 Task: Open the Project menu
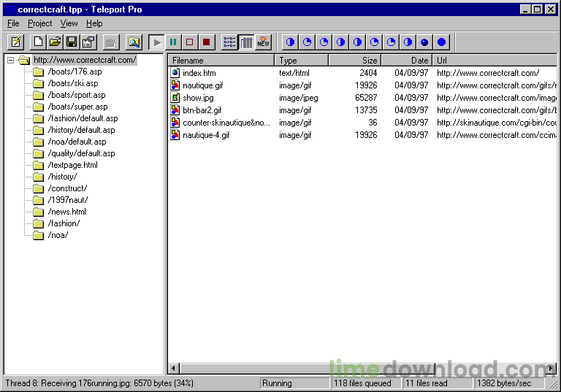point(40,23)
